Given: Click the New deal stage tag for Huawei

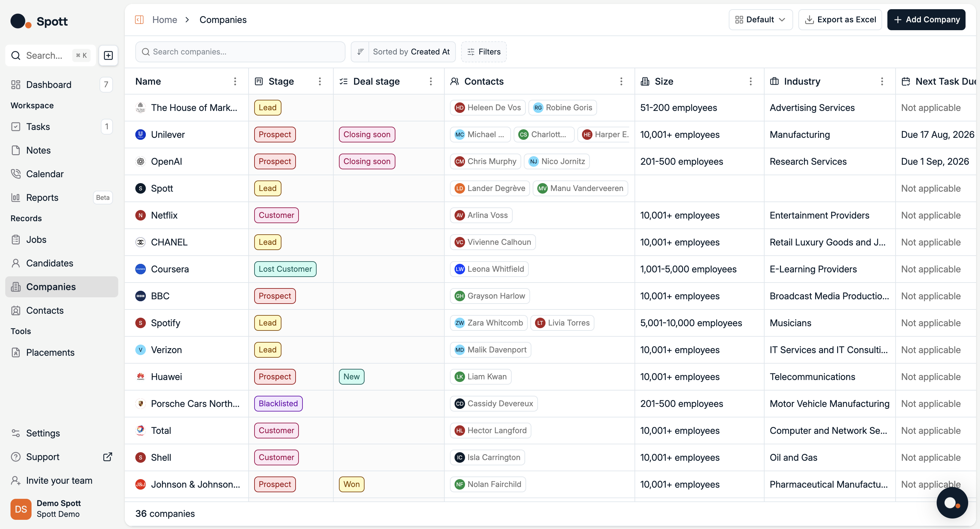Looking at the screenshot, I should (x=351, y=377).
